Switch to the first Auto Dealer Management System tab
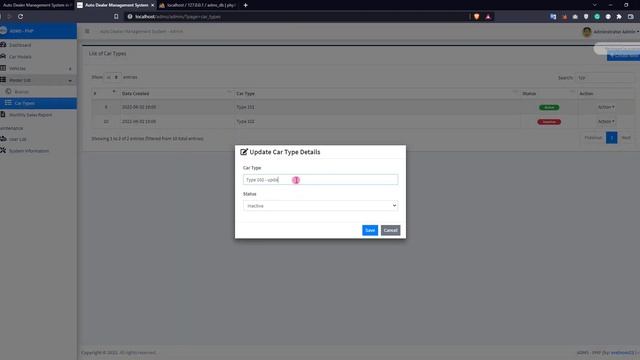640x360 pixels. 37,5
